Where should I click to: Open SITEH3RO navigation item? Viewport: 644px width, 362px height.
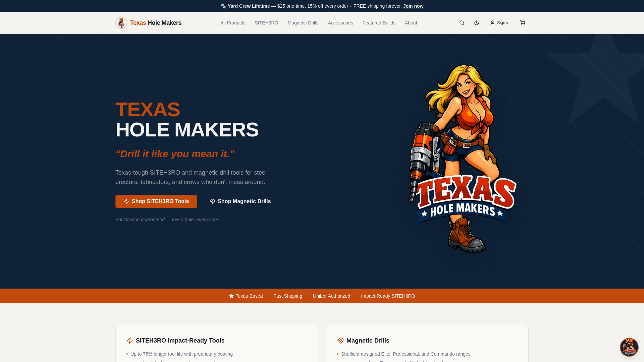click(x=266, y=23)
